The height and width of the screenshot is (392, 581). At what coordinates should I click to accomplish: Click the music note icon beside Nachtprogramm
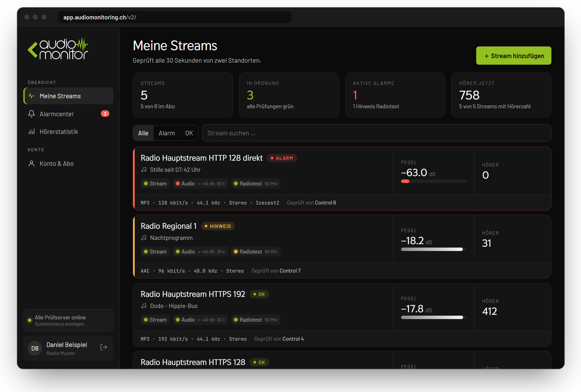pos(144,238)
